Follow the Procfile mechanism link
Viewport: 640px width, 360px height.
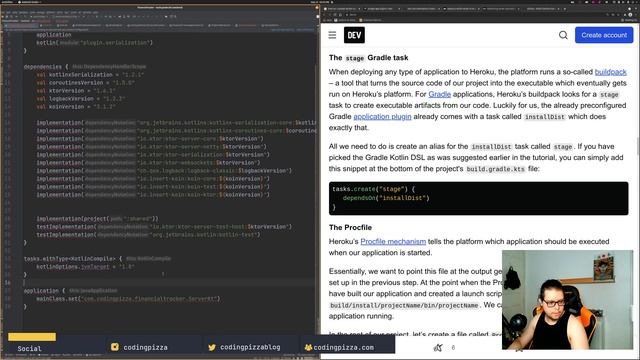tap(393, 242)
